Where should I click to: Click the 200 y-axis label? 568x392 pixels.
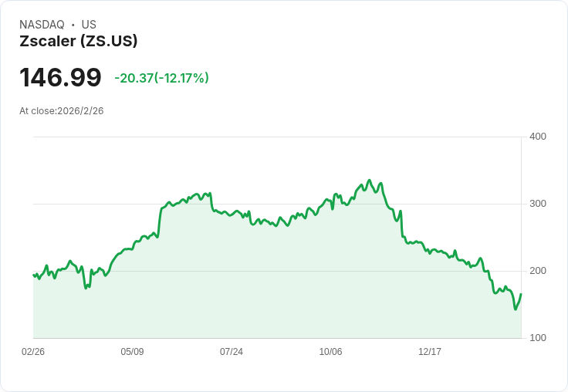tap(538, 271)
